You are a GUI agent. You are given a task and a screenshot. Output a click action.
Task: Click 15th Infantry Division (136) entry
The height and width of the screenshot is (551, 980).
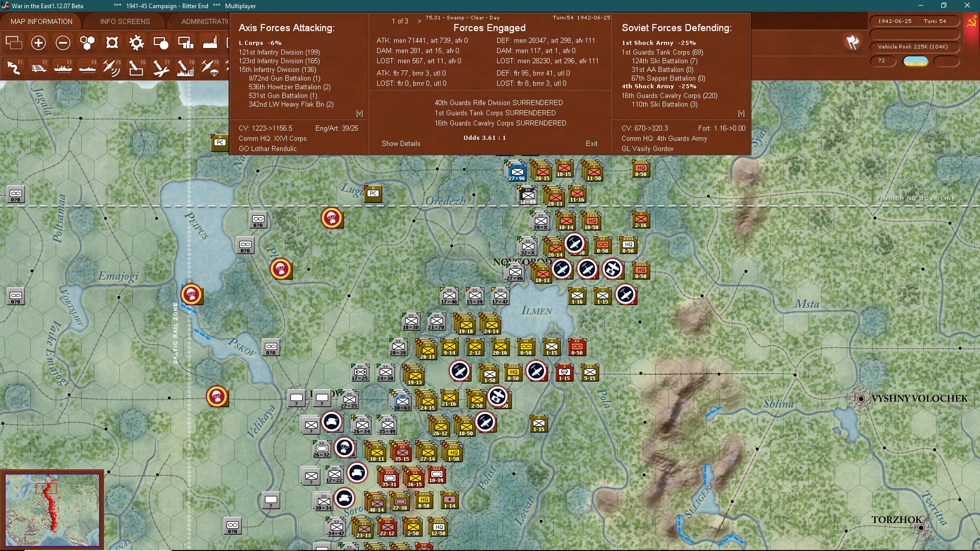click(277, 69)
